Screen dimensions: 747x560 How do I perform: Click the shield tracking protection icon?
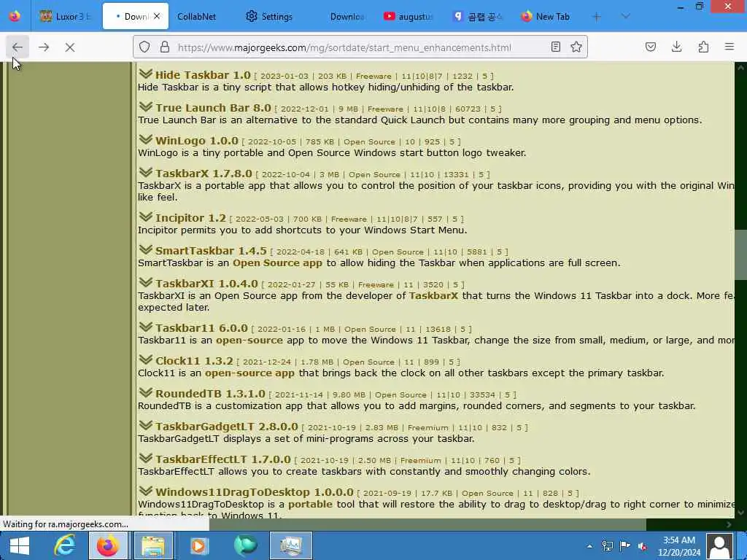[144, 47]
